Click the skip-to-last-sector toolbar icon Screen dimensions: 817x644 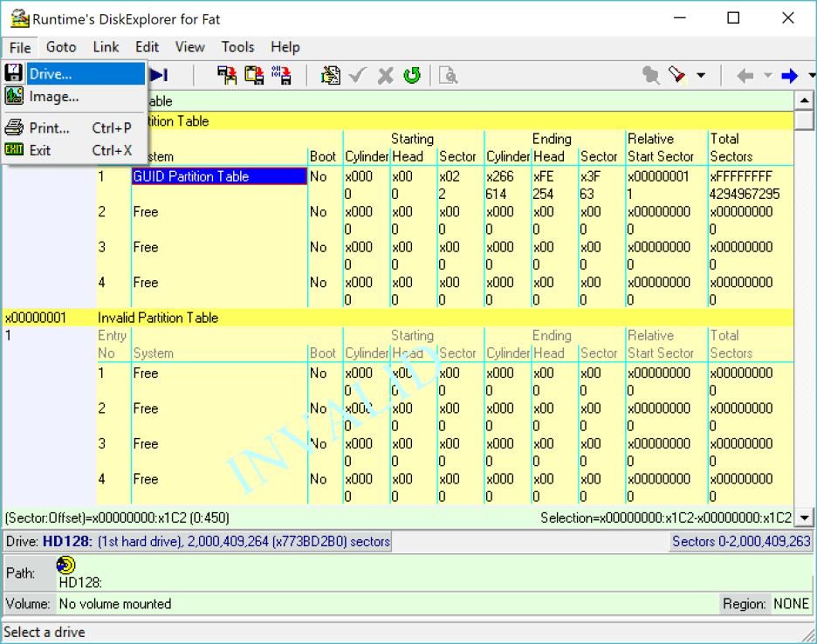tap(159, 76)
